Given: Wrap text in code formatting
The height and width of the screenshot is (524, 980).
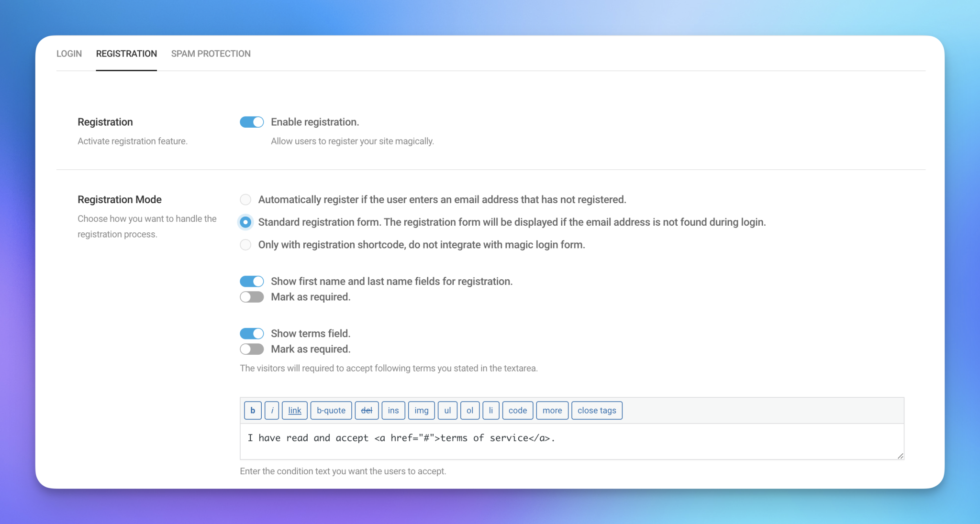Looking at the screenshot, I should (x=517, y=410).
